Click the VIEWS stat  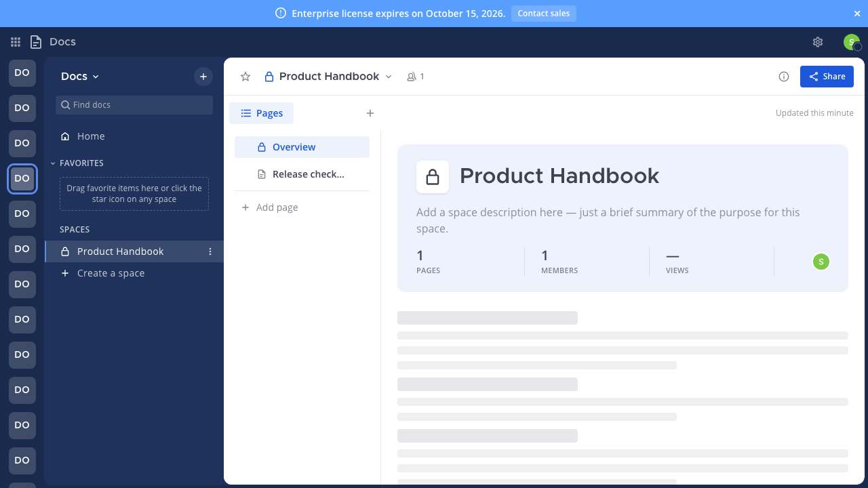coord(677,262)
